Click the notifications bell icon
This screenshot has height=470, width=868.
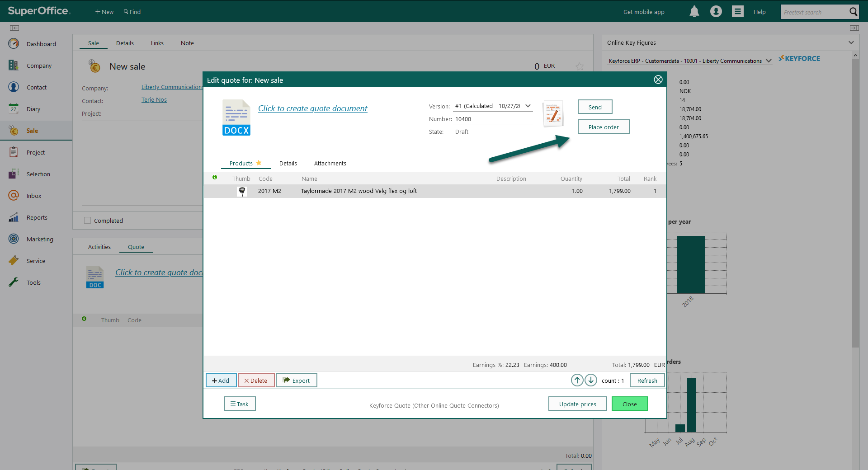tap(694, 11)
